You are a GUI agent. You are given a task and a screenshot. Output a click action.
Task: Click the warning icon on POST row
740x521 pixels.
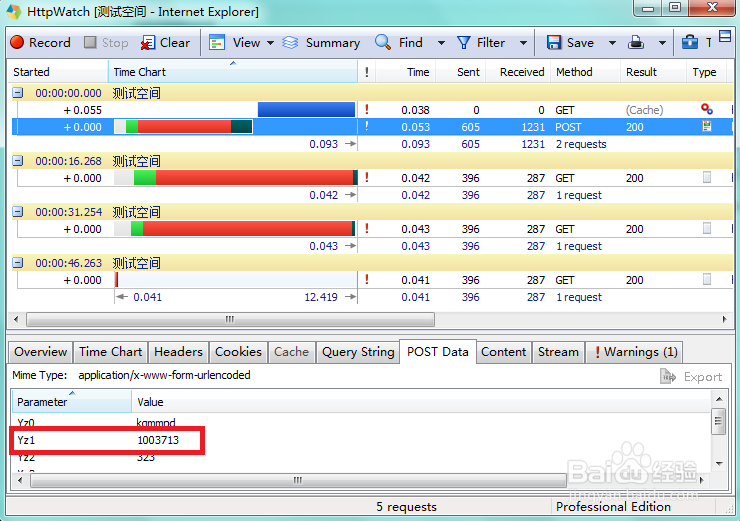pos(367,126)
